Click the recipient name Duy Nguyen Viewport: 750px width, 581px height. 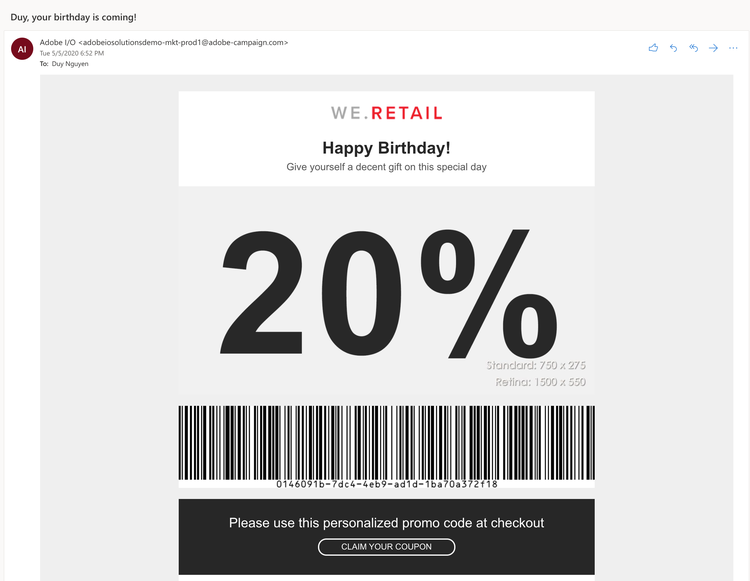[x=70, y=63]
